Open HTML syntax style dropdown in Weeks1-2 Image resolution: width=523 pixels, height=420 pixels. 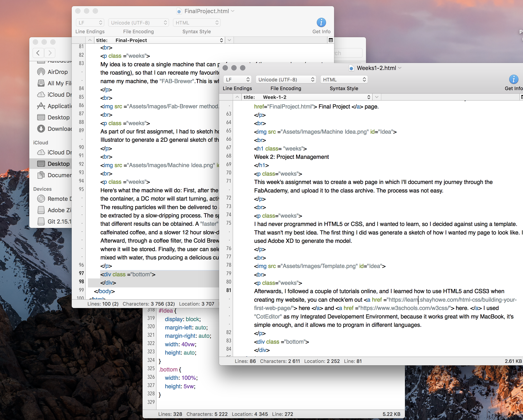point(344,80)
